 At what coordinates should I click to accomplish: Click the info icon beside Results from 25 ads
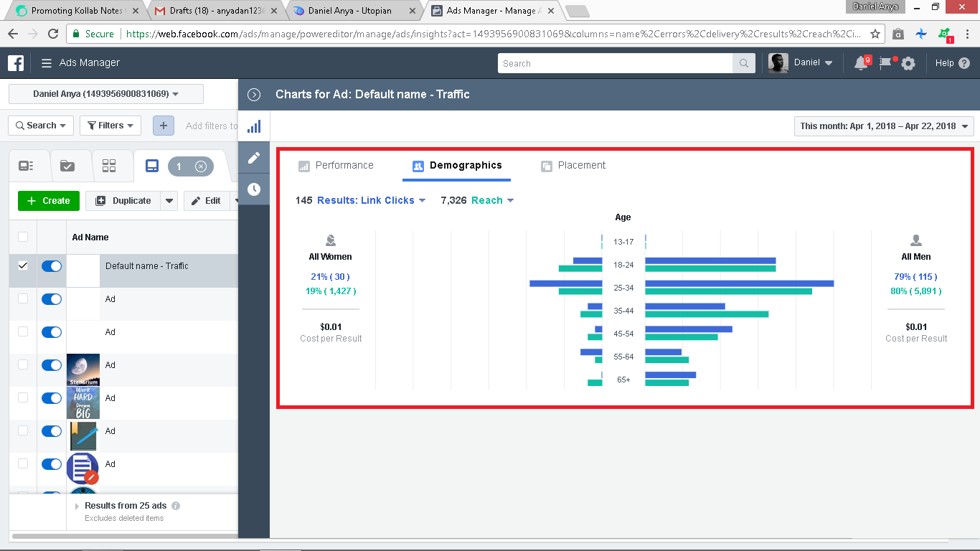tap(176, 506)
